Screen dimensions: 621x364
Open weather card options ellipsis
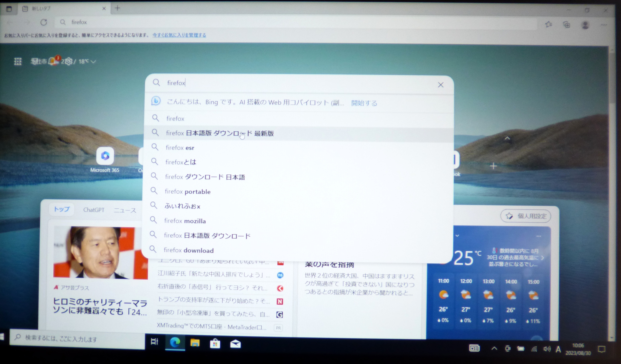click(x=539, y=236)
